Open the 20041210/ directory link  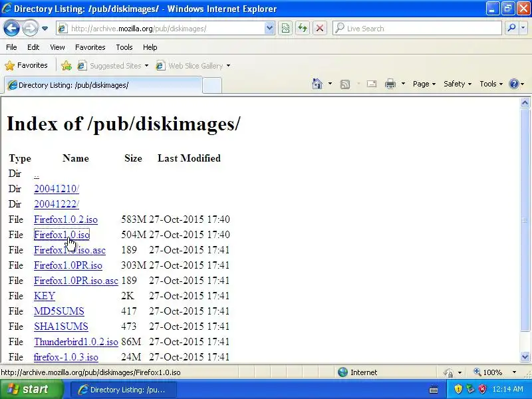(x=57, y=189)
